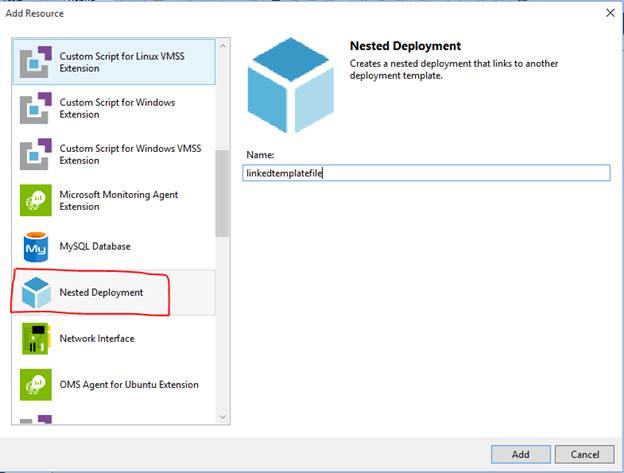Click the resource list scroll up arrow
The image size is (624, 473).
tap(223, 46)
